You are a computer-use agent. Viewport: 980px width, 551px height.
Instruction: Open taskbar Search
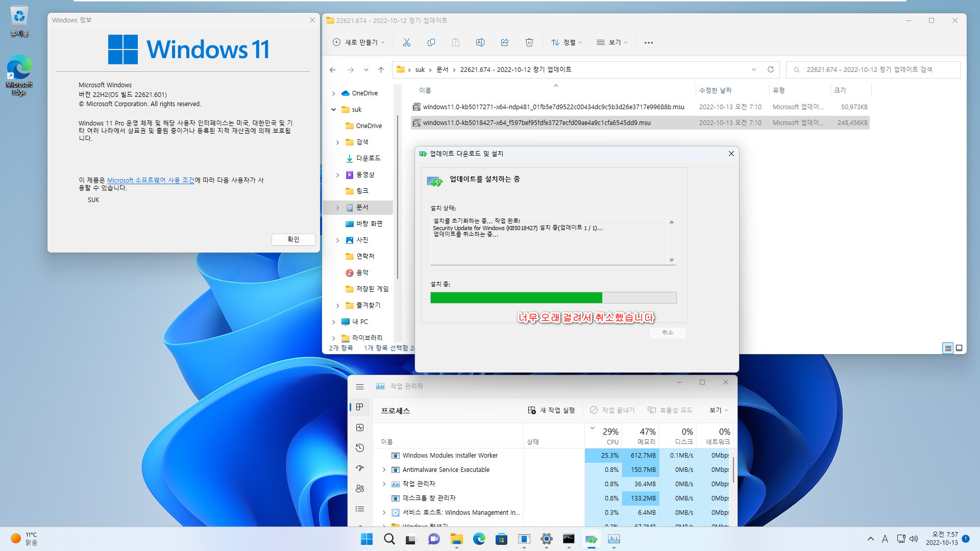[x=389, y=539]
